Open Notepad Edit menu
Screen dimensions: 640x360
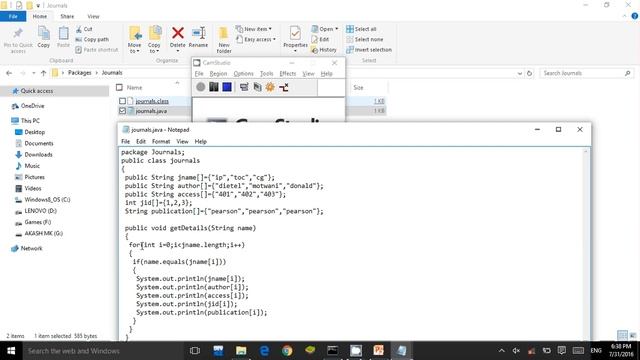[141, 142]
